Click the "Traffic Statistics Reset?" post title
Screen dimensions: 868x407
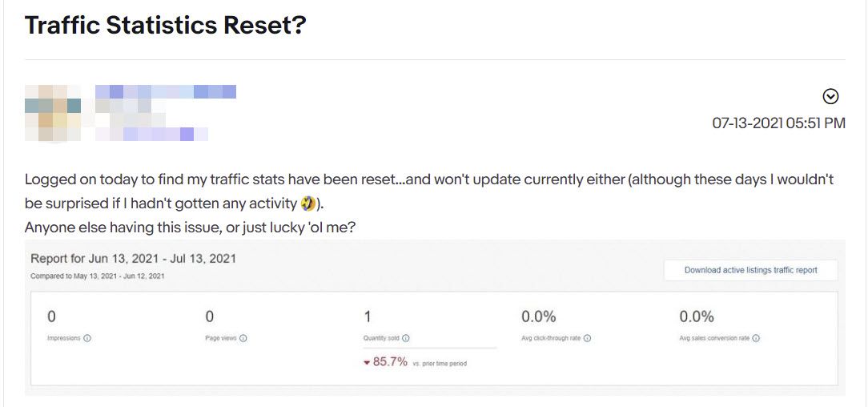(x=166, y=26)
